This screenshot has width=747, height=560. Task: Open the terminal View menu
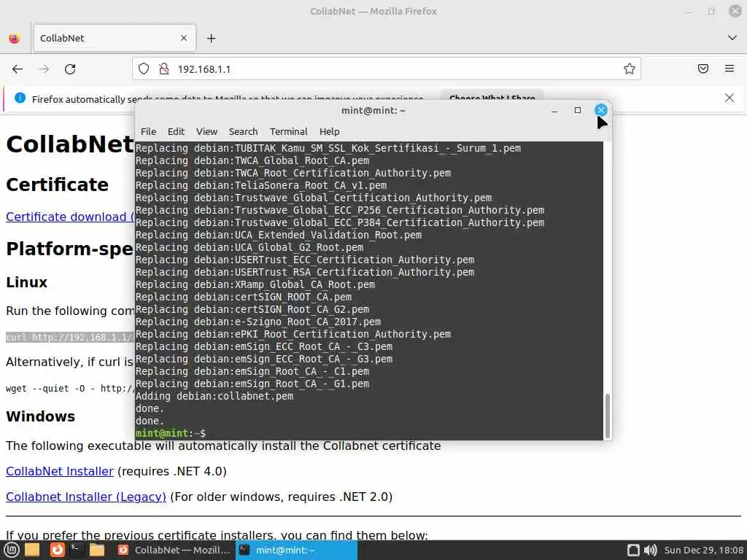(x=206, y=131)
